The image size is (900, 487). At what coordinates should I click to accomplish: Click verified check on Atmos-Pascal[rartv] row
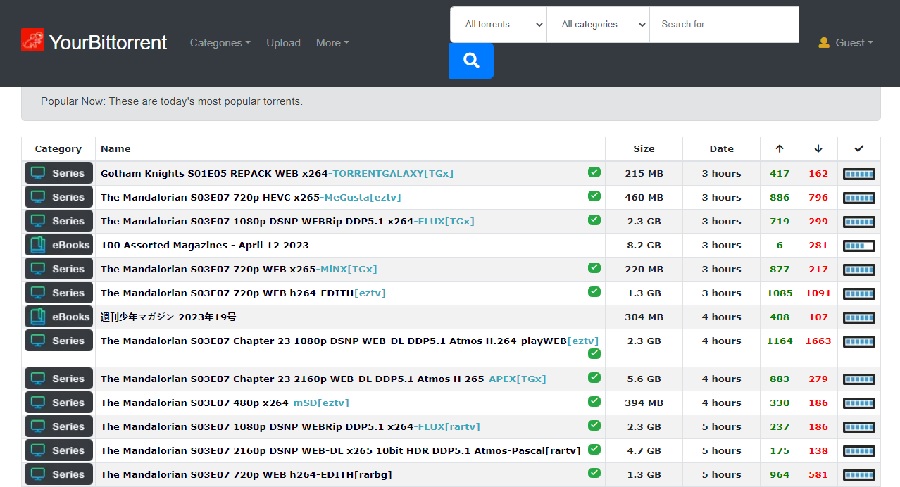click(x=594, y=450)
